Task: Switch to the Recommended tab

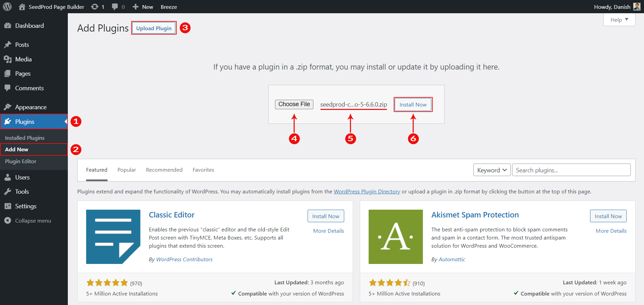Action: point(164,170)
